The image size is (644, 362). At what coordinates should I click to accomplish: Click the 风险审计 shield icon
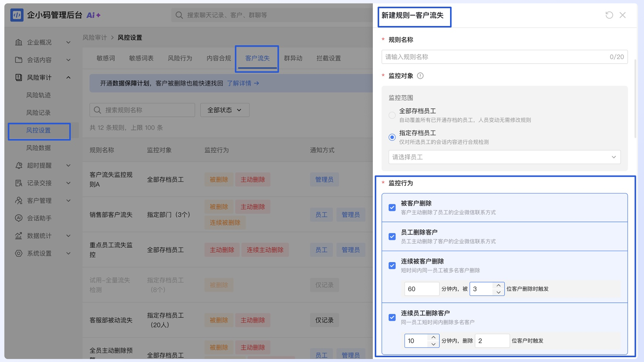click(x=18, y=77)
